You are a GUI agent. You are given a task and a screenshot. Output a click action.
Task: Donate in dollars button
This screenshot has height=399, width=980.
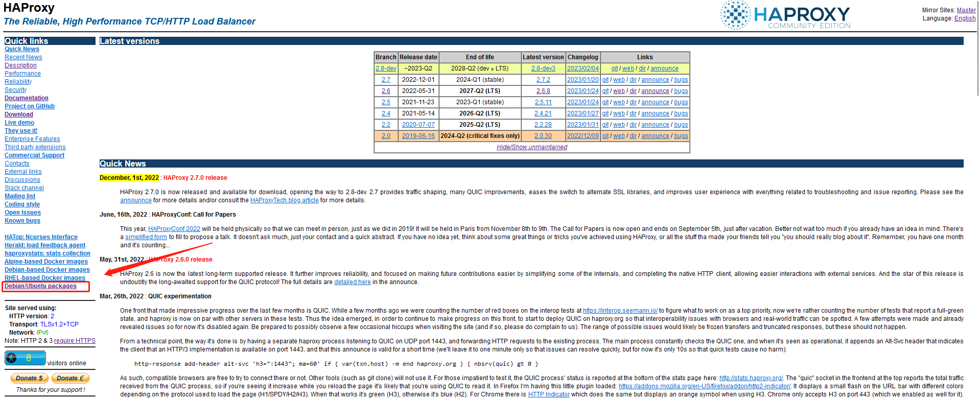pos(30,378)
